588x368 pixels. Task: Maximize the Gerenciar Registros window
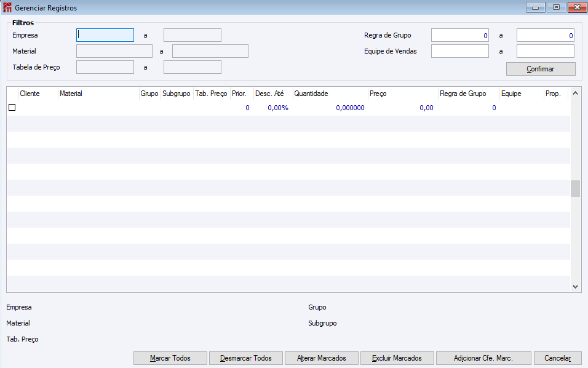(557, 7)
